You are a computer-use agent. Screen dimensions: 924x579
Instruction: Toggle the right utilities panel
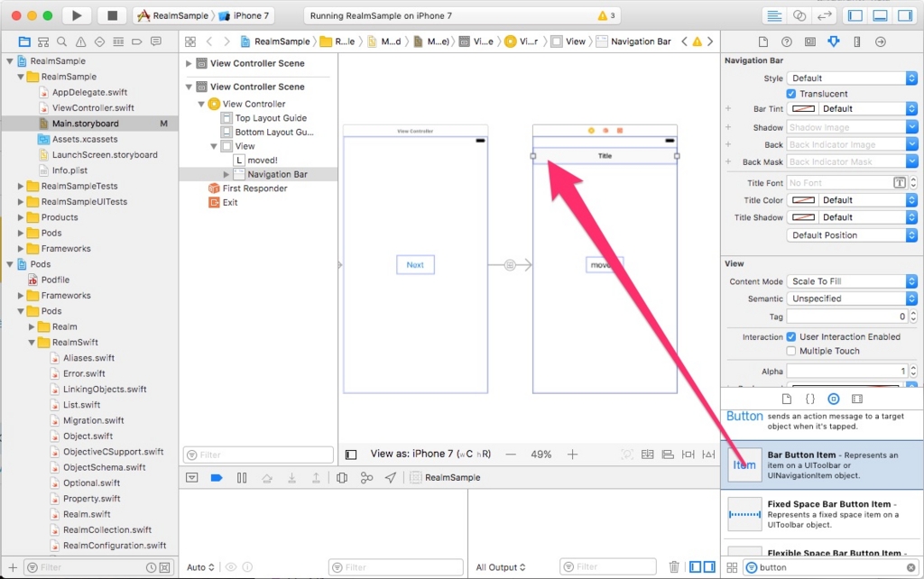(x=904, y=16)
